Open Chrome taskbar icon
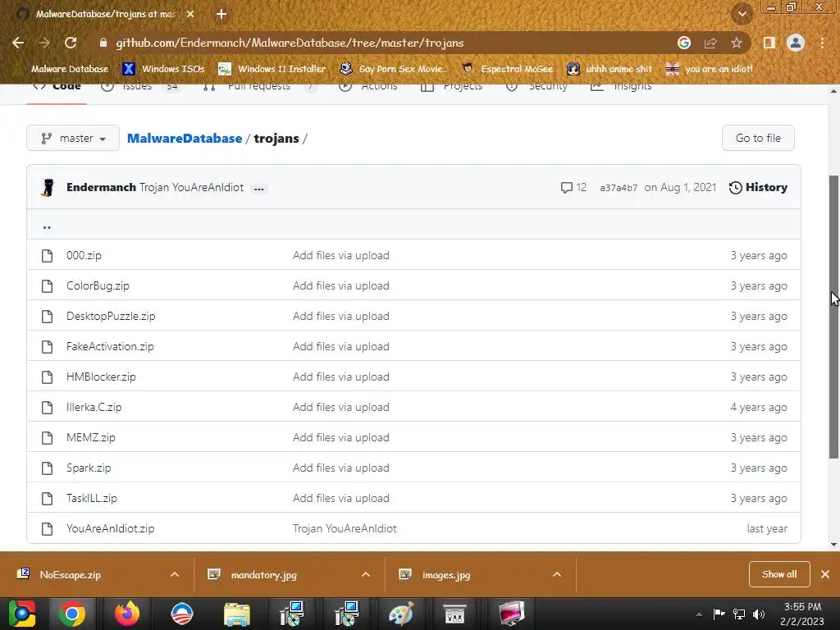Viewport: 840px width, 630px height. [72, 614]
